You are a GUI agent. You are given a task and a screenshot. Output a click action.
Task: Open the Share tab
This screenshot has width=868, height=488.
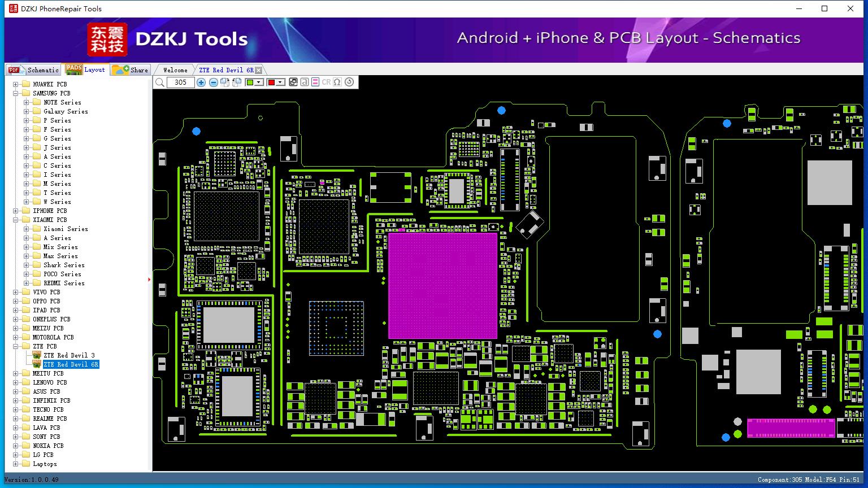130,70
